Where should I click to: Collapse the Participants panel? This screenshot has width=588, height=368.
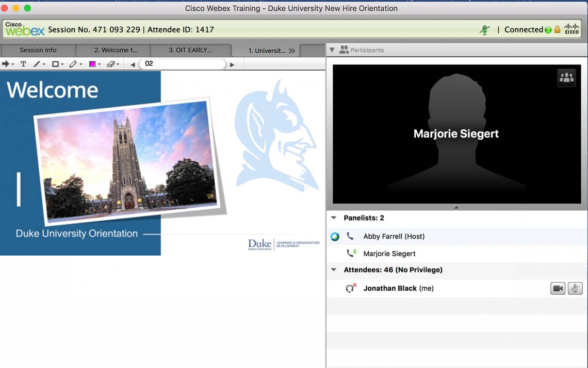click(332, 50)
